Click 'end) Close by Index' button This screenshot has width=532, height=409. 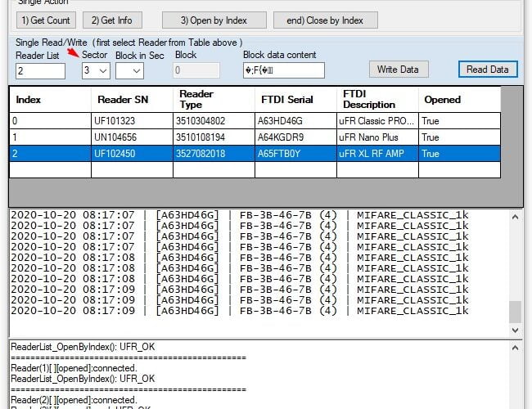click(326, 20)
